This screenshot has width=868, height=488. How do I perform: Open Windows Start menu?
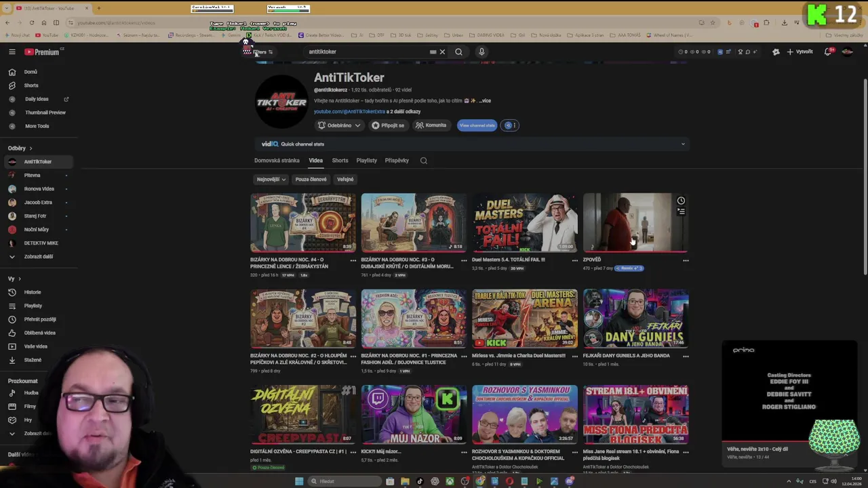point(299,481)
